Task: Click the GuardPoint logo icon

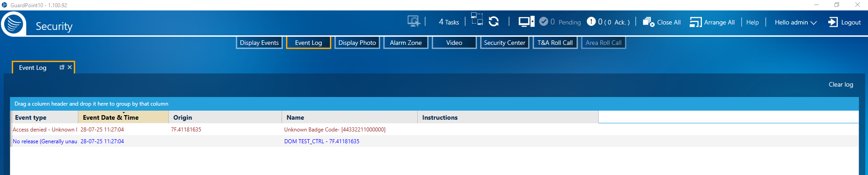Action: coord(14,24)
